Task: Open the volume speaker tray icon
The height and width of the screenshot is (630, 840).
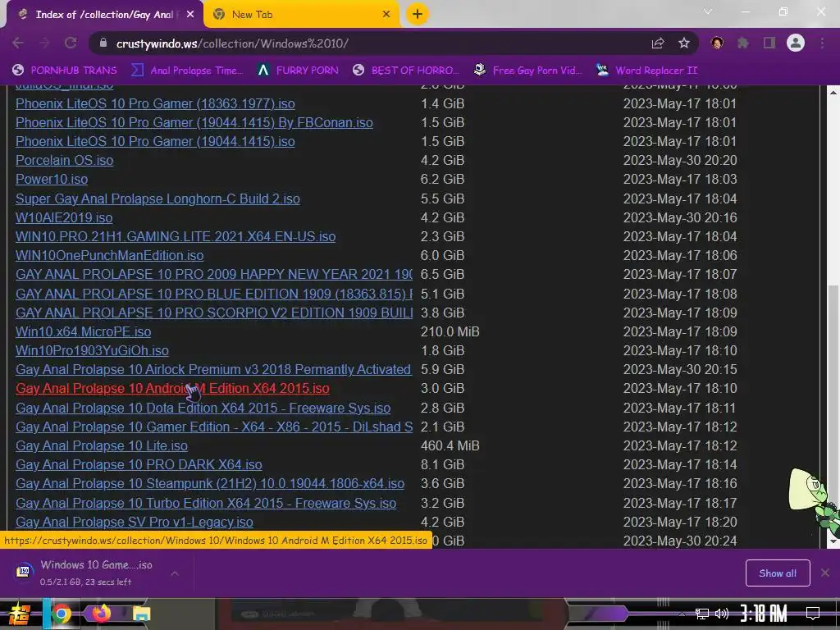Action: [x=722, y=614]
